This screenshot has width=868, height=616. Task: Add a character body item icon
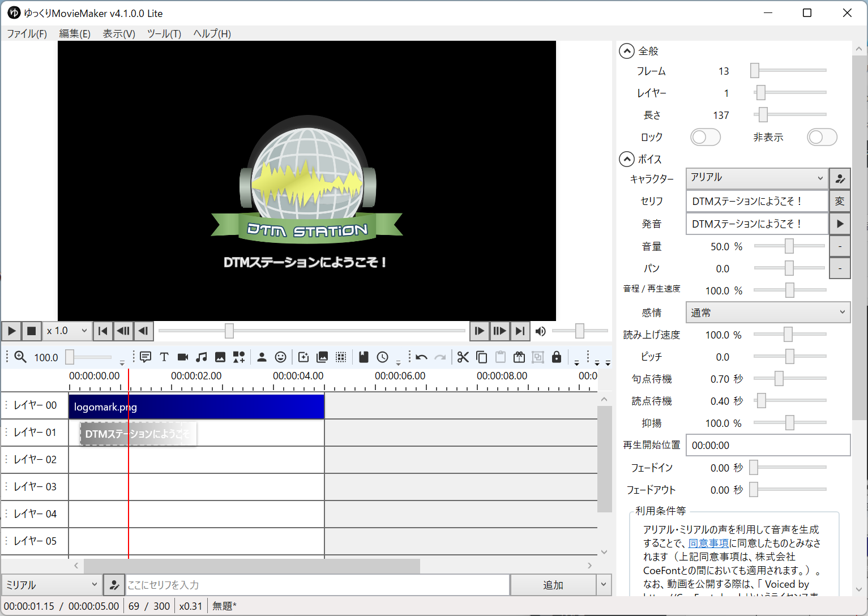click(262, 357)
